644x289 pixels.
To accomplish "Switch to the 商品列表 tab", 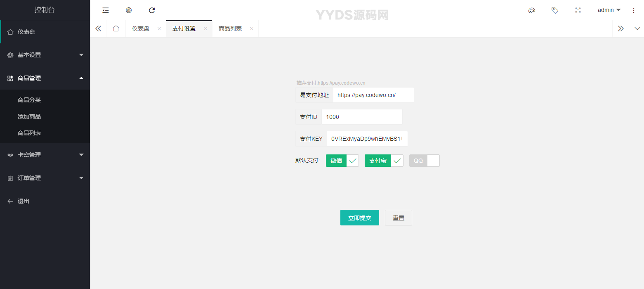I will coord(230,28).
